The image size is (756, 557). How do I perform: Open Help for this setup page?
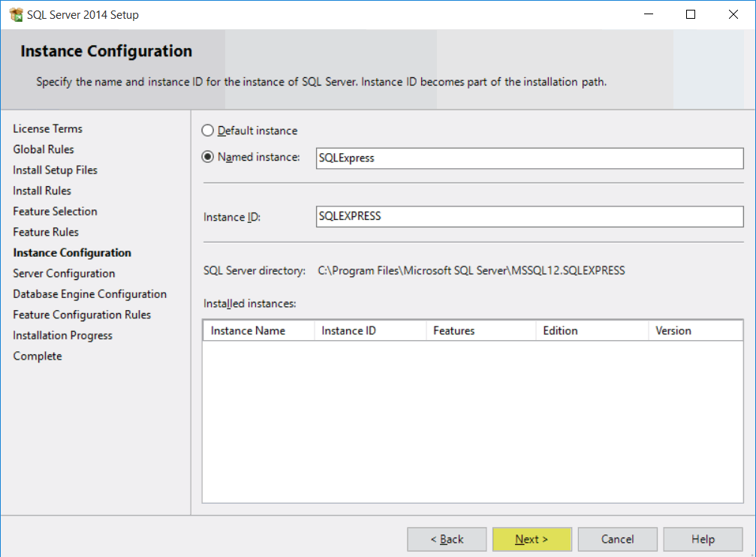[x=703, y=539]
